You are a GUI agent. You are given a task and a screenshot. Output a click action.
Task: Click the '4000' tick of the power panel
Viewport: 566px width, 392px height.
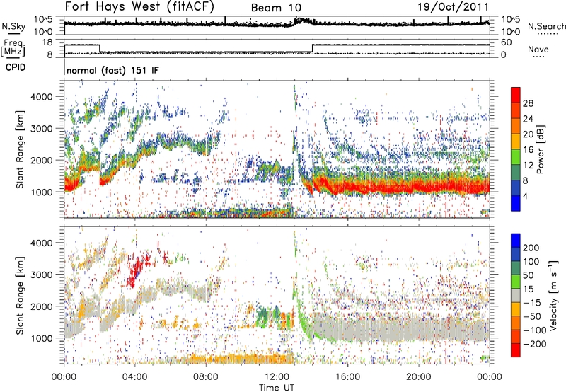[41, 97]
